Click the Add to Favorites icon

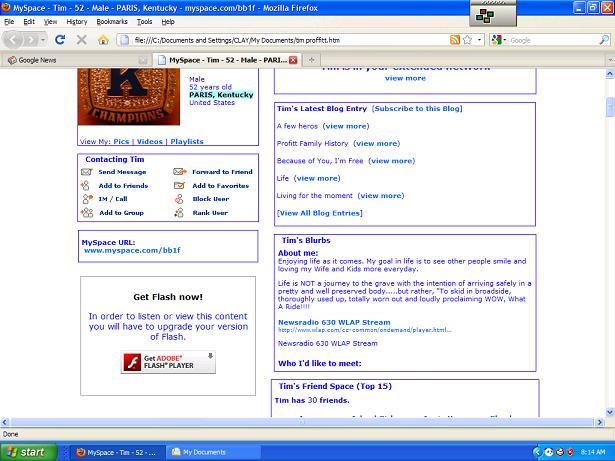pyautogui.click(x=179, y=186)
